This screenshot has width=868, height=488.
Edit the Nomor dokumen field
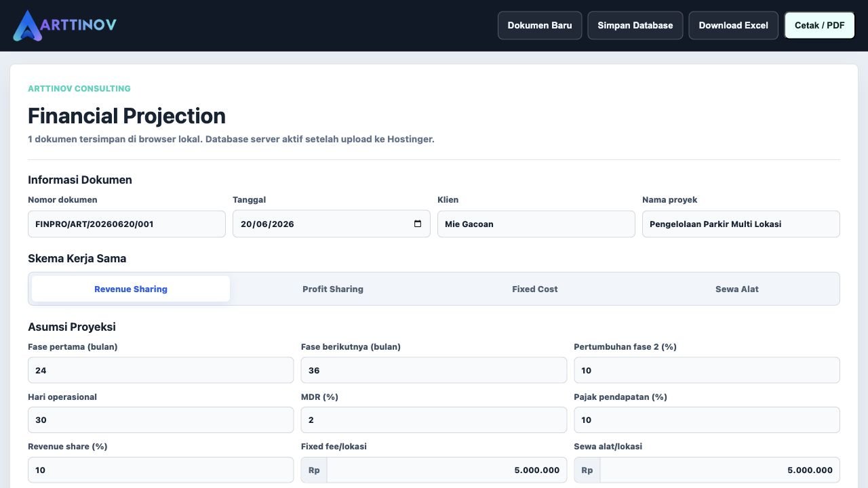[x=127, y=224]
